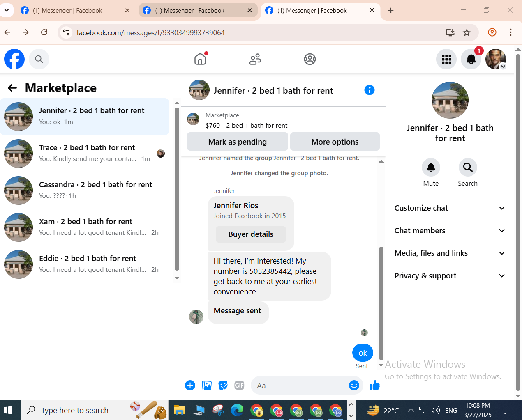The image size is (522, 420).
Task: Go back using the Marketplace arrow
Action: (12, 88)
